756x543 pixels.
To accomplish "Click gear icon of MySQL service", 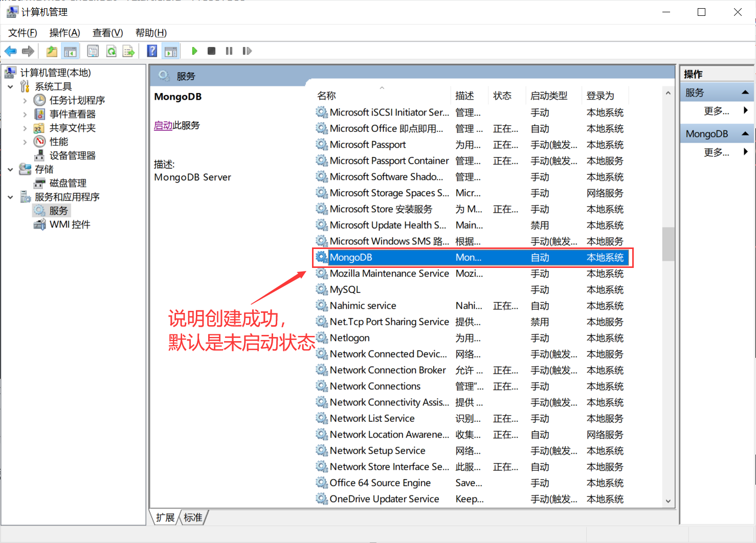I will click(x=321, y=289).
